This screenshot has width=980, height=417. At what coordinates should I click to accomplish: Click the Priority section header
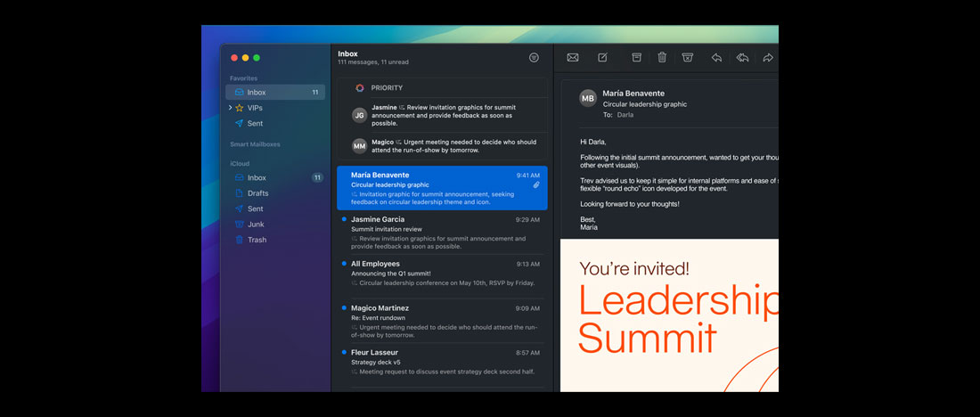click(x=387, y=88)
